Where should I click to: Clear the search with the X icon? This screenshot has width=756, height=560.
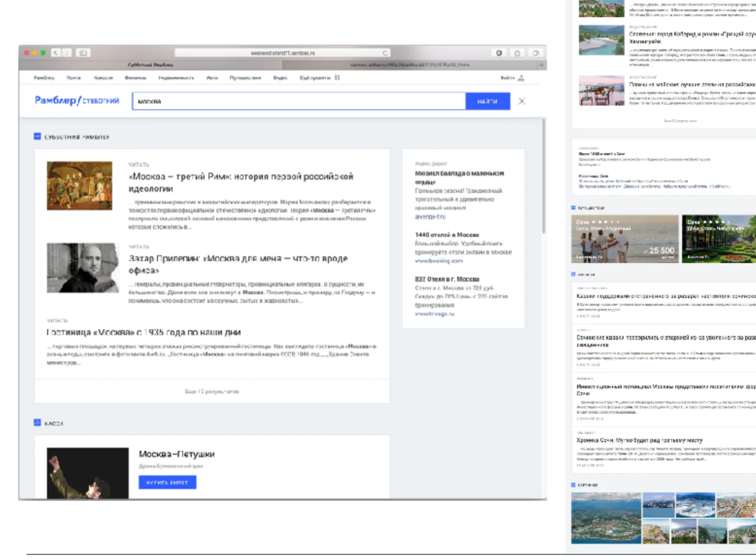pyautogui.click(x=522, y=101)
